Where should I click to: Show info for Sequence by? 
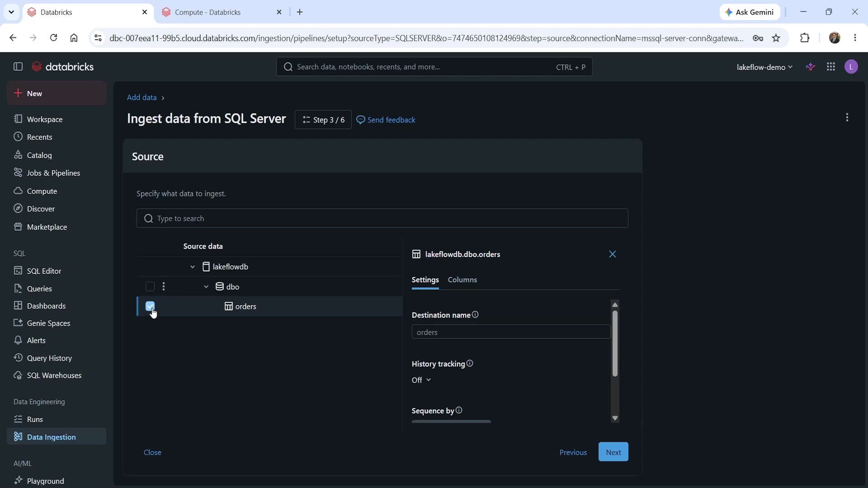pos(459,410)
